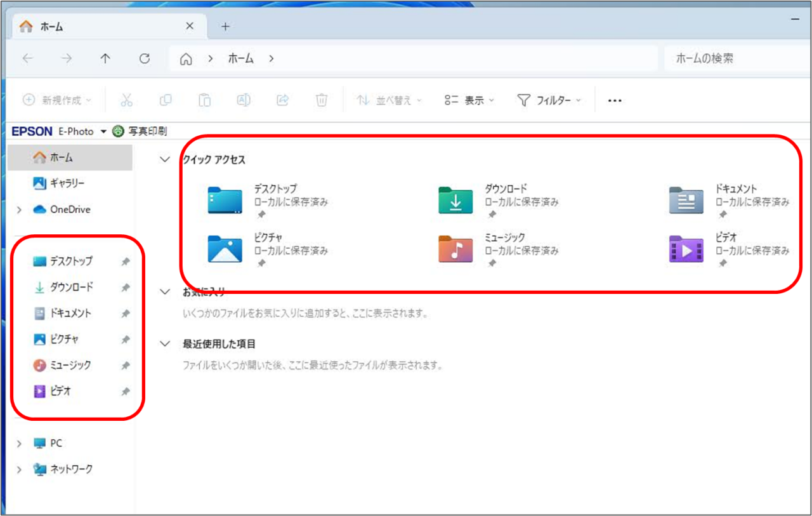Viewport: 812px width, 516px height.
Task: Click the Share toolbar icon
Action: click(x=283, y=100)
